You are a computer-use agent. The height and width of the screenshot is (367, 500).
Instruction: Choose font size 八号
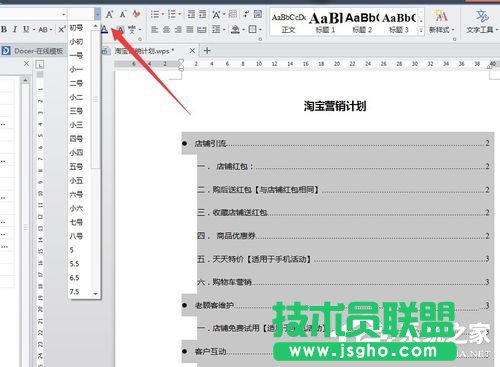(76, 236)
